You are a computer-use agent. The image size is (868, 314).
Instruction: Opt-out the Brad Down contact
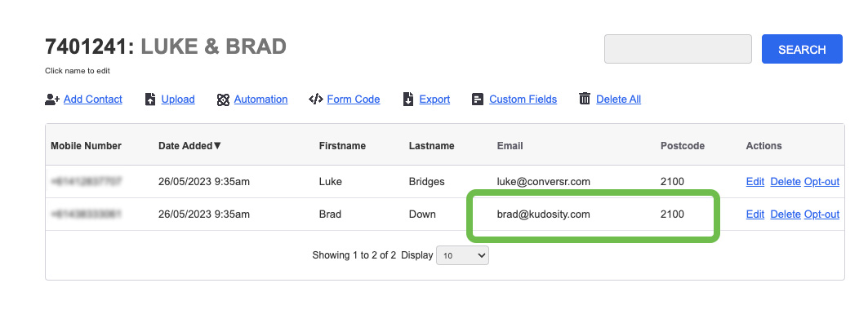(x=821, y=214)
